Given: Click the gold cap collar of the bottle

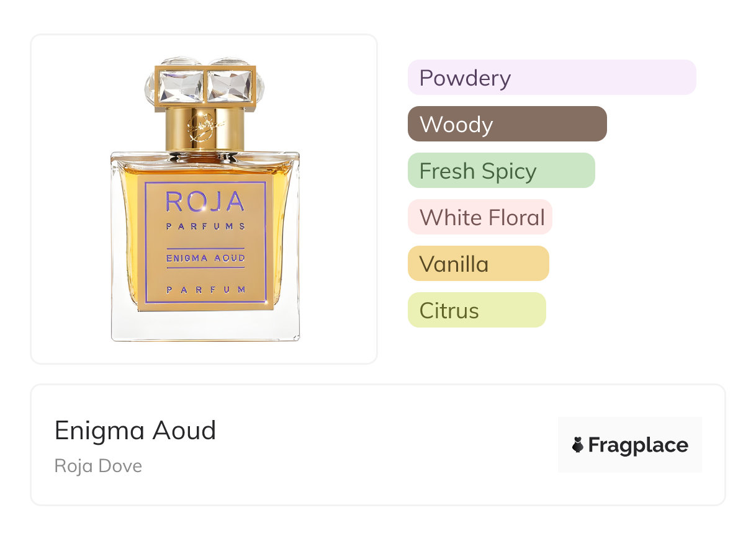Looking at the screenshot, I should point(204,128).
